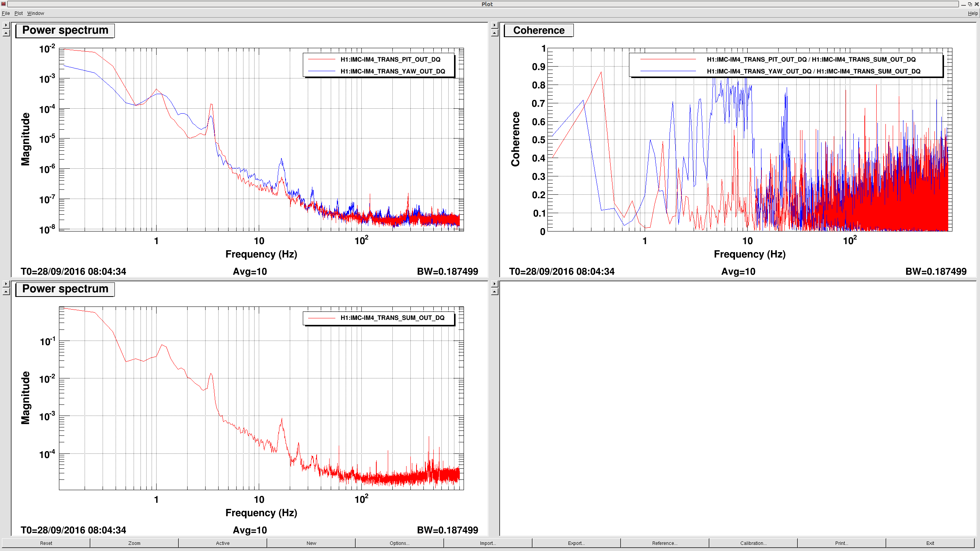Open the Options... dialog
Image resolution: width=980 pixels, height=551 pixels.
pyautogui.click(x=399, y=543)
